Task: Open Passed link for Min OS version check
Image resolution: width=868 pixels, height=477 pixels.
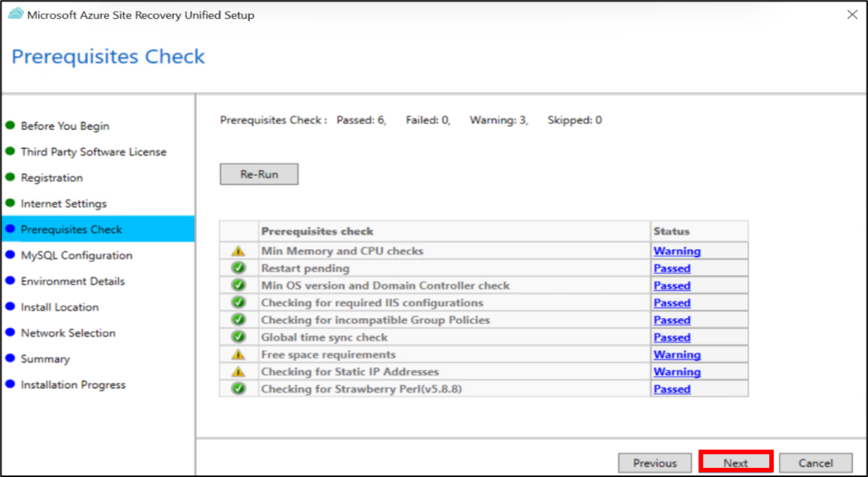Action: tap(672, 286)
